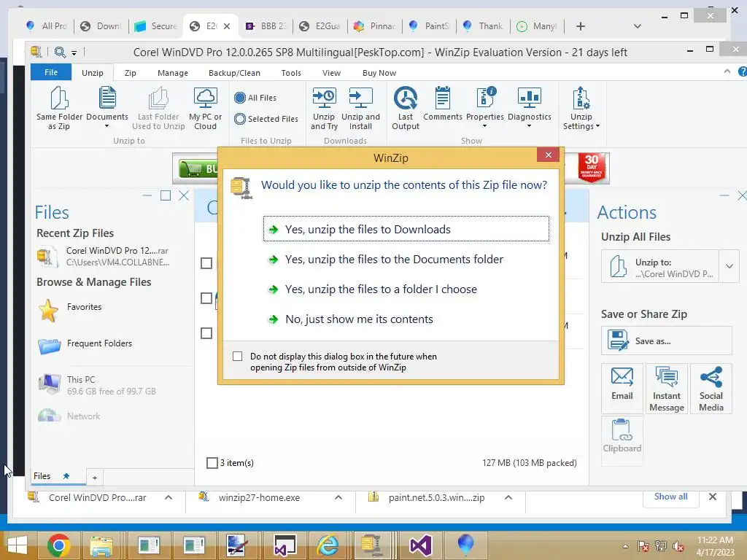Screen dimensions: 747x560
Task: Open the browser tab search chevron
Action: [638, 26]
